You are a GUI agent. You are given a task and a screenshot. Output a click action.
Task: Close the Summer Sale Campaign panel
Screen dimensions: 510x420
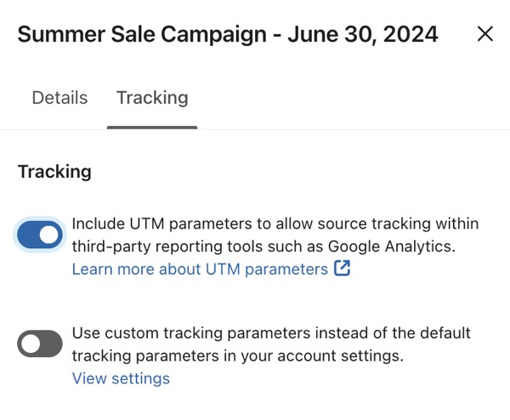point(484,34)
